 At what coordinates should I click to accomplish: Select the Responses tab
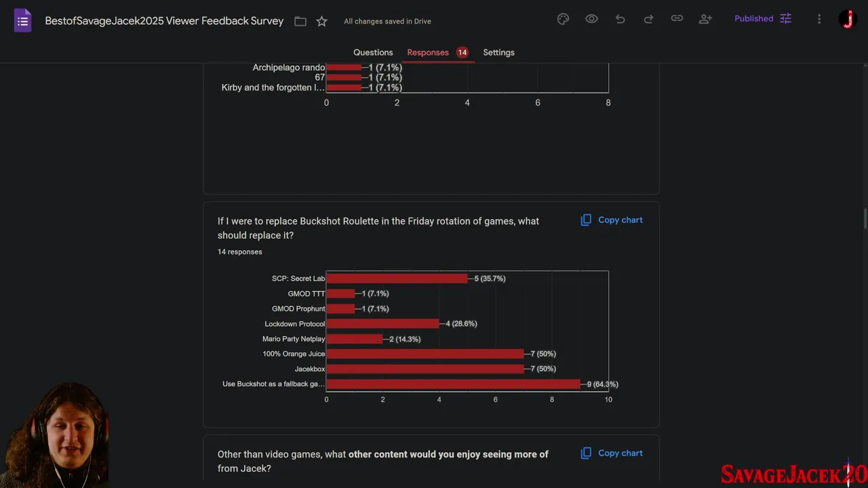tap(428, 52)
